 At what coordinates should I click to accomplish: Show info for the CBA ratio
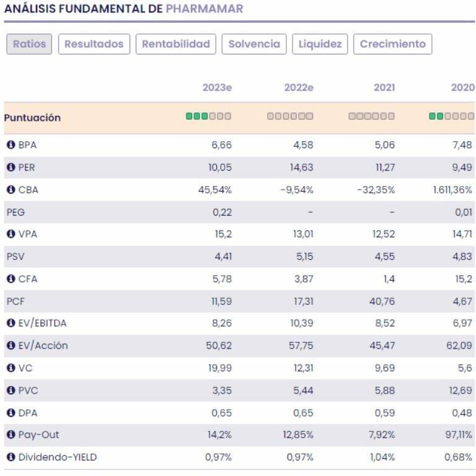click(x=11, y=190)
